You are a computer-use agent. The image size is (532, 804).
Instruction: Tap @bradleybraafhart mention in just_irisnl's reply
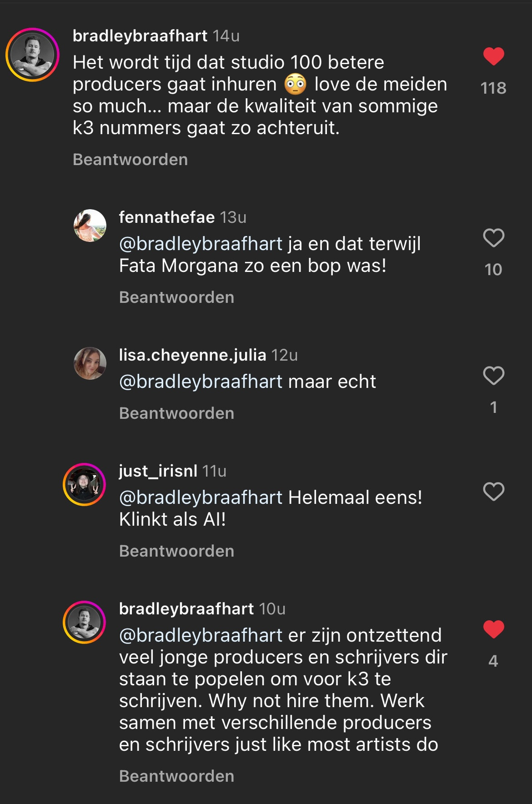pyautogui.click(x=201, y=498)
